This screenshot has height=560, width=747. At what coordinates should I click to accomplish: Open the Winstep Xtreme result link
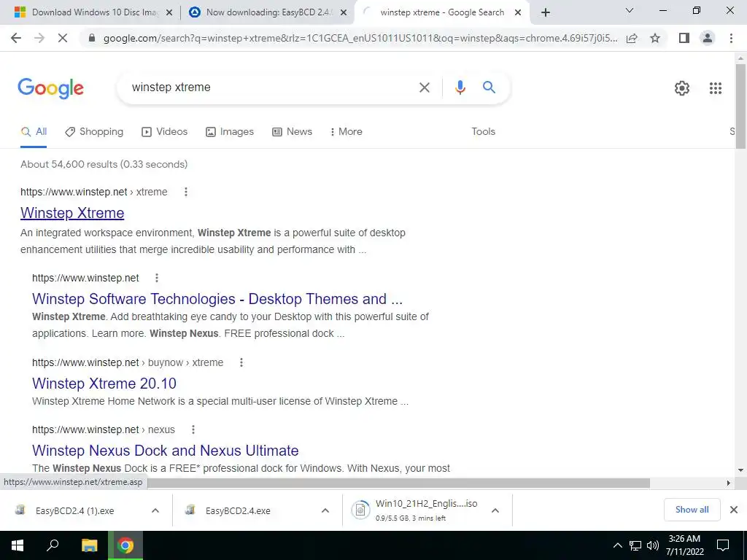tap(72, 213)
